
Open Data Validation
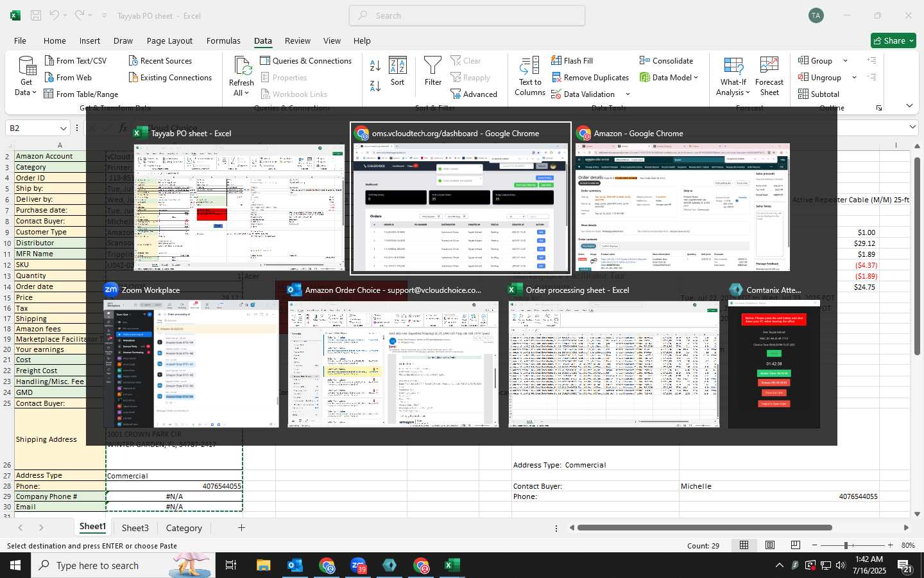click(x=583, y=94)
